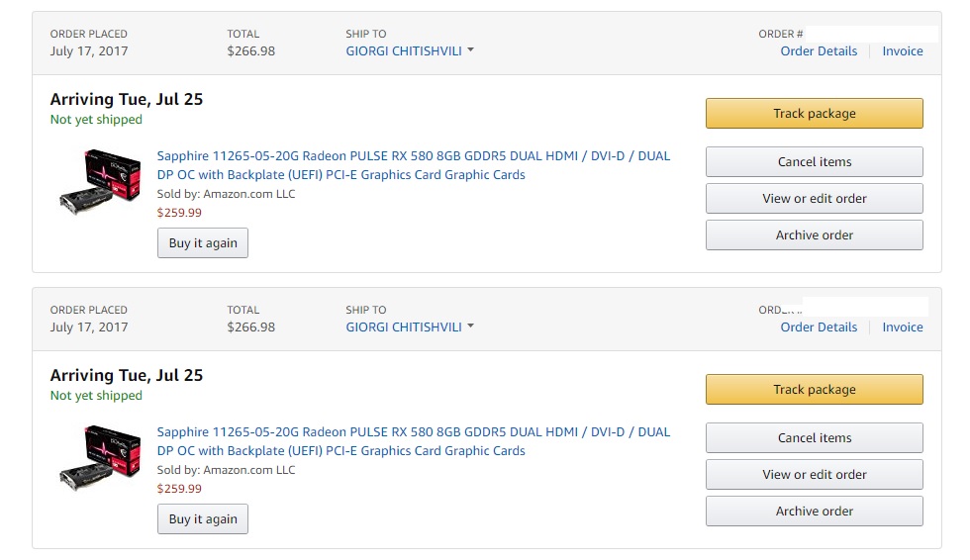Click Track package in second order
The height and width of the screenshot is (560, 970).
click(x=814, y=390)
